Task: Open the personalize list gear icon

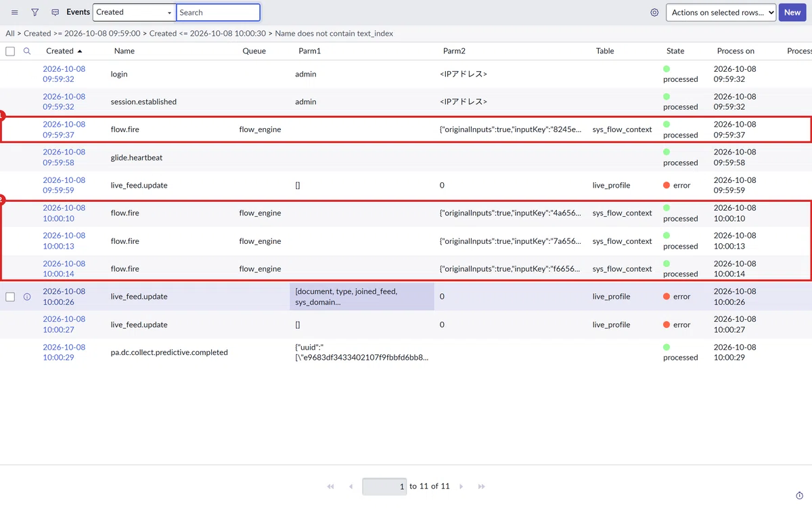Action: click(654, 12)
